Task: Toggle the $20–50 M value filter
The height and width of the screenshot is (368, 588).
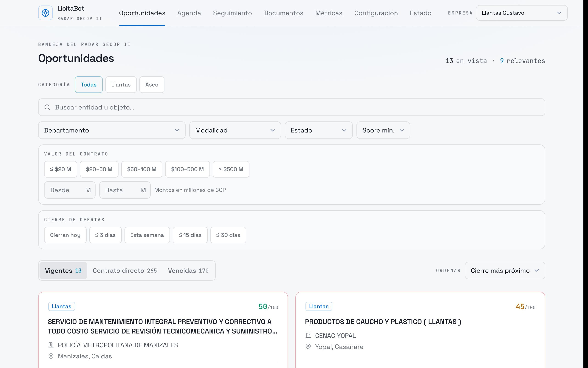Action: [x=99, y=169]
